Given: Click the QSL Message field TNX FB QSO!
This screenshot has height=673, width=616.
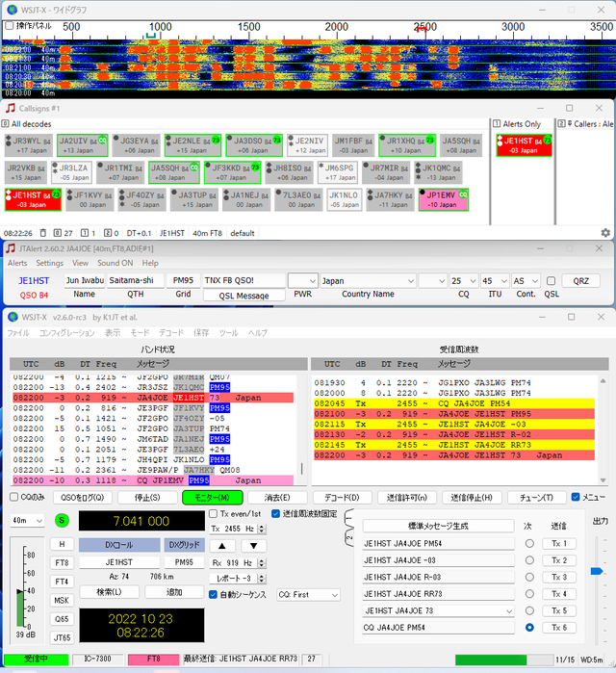Looking at the screenshot, I should click(x=244, y=280).
